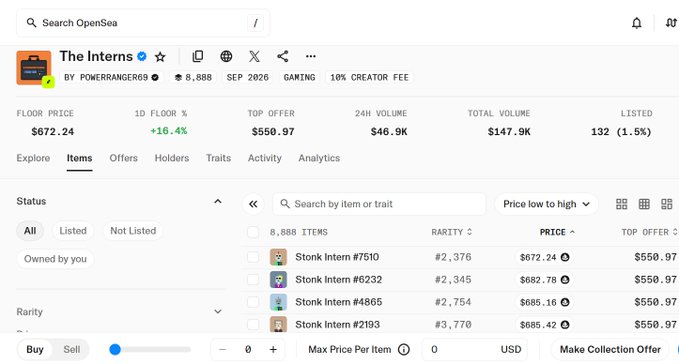This screenshot has height=364, width=679.
Task: Click the coin icon on the $672.24 price
Action: pyautogui.click(x=565, y=257)
